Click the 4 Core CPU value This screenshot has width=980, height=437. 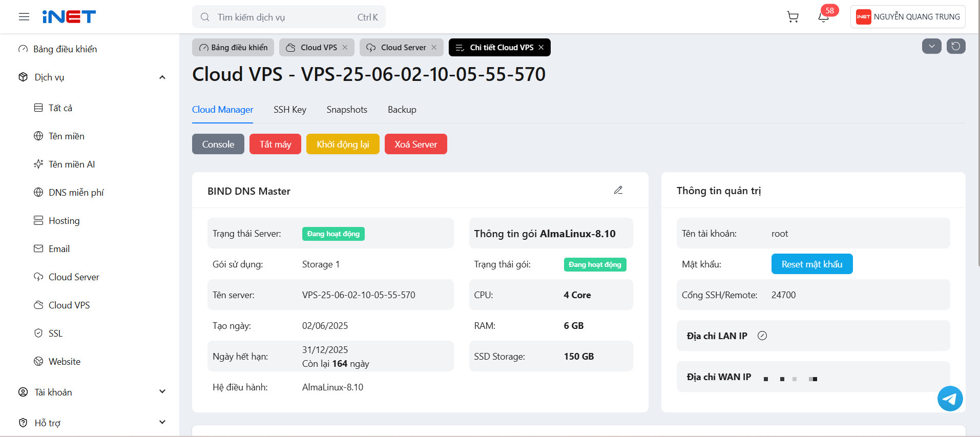click(x=577, y=295)
